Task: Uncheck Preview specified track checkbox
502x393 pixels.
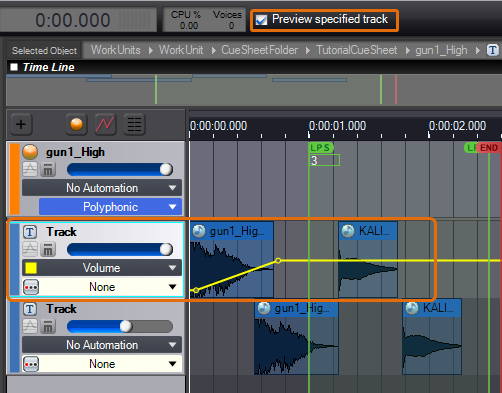Action: (x=261, y=20)
